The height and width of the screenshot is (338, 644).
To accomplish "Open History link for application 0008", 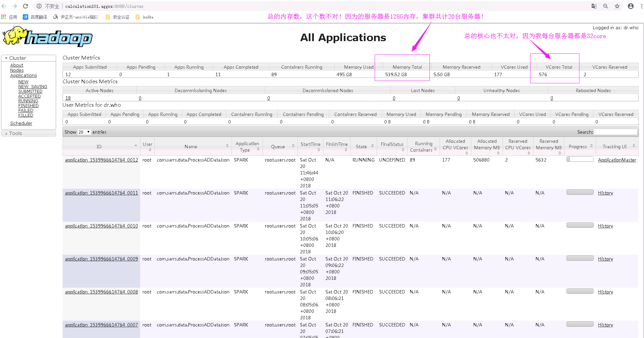I will [606, 292].
